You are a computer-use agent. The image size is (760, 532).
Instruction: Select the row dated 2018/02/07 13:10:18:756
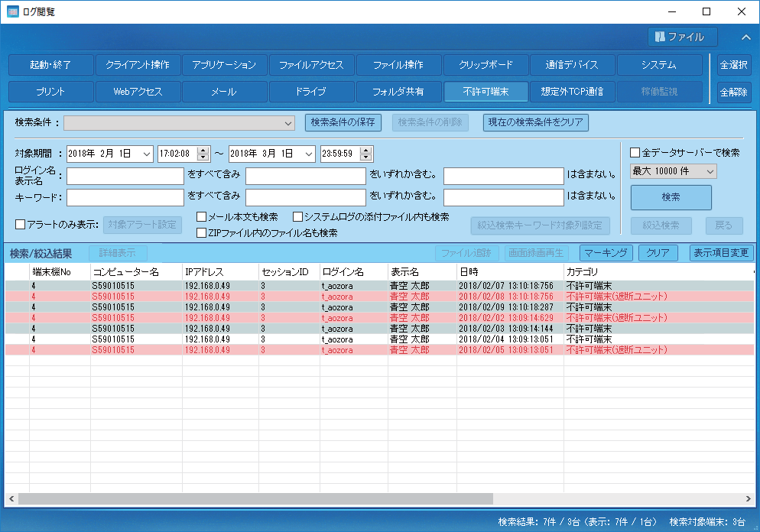click(x=379, y=286)
